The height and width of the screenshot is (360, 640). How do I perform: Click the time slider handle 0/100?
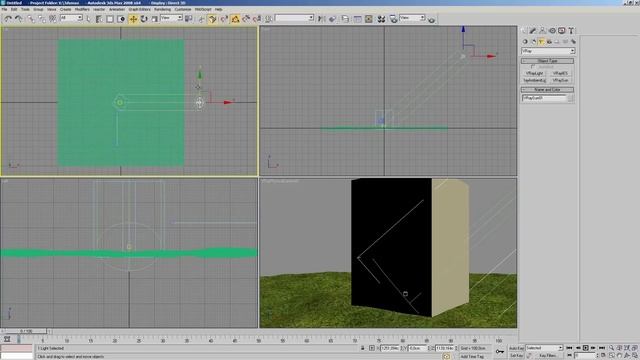click(x=25, y=331)
